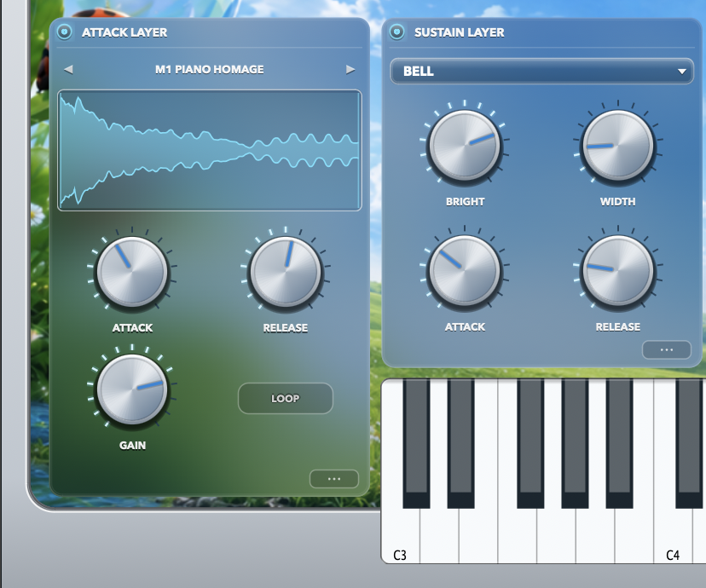Click the Attack Layer ATTACK knob

[132, 272]
